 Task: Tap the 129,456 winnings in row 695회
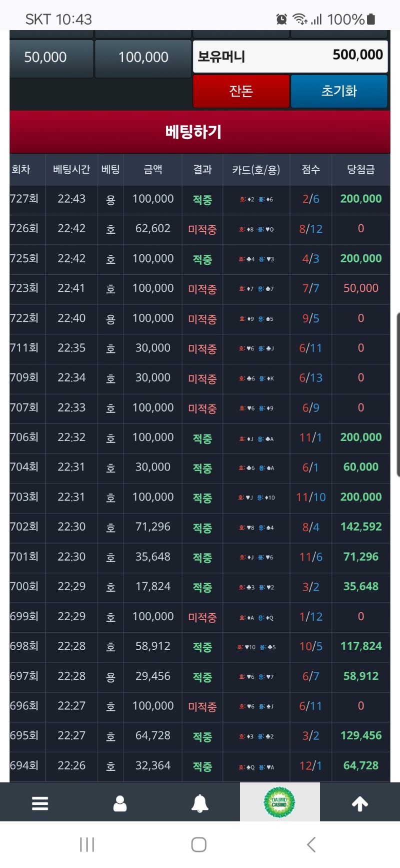tap(361, 735)
